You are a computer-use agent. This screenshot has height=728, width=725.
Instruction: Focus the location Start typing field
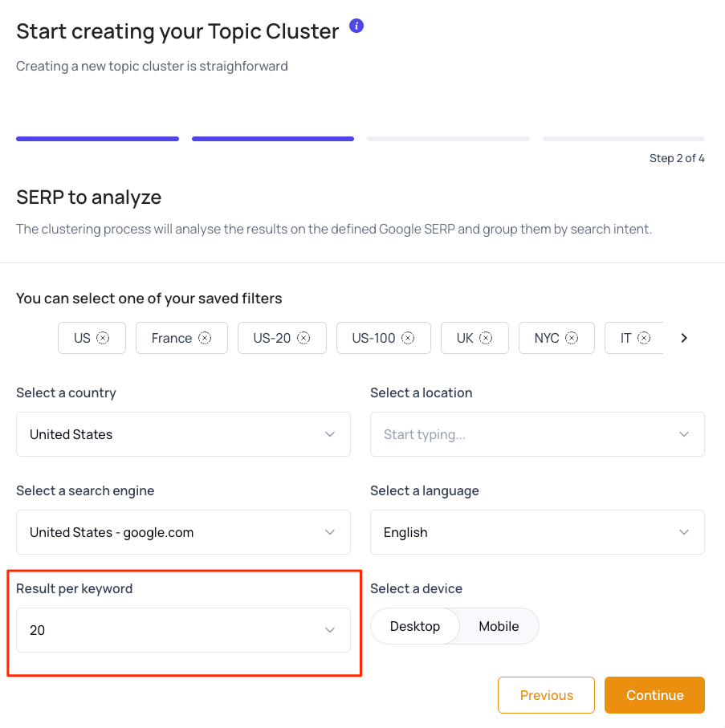pos(537,434)
